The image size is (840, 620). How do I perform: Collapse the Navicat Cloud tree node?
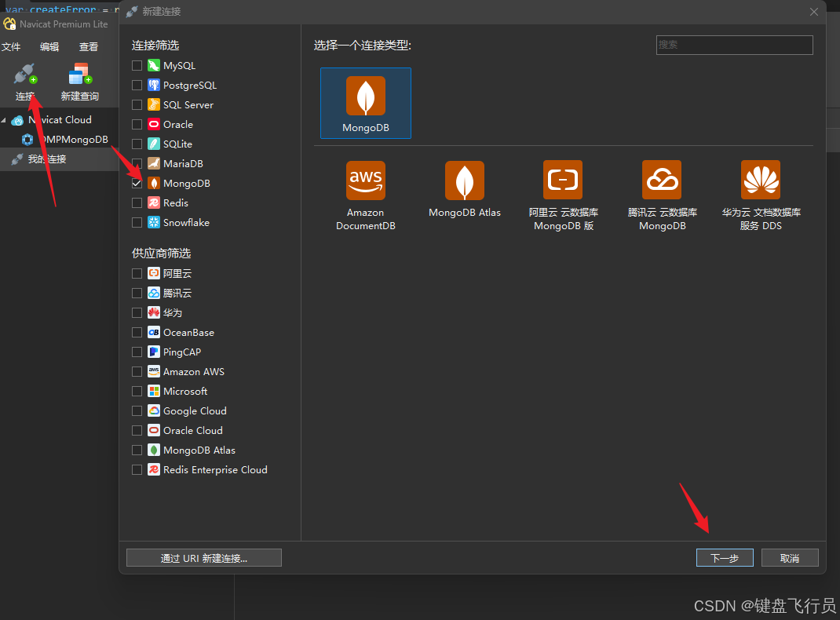[4, 120]
